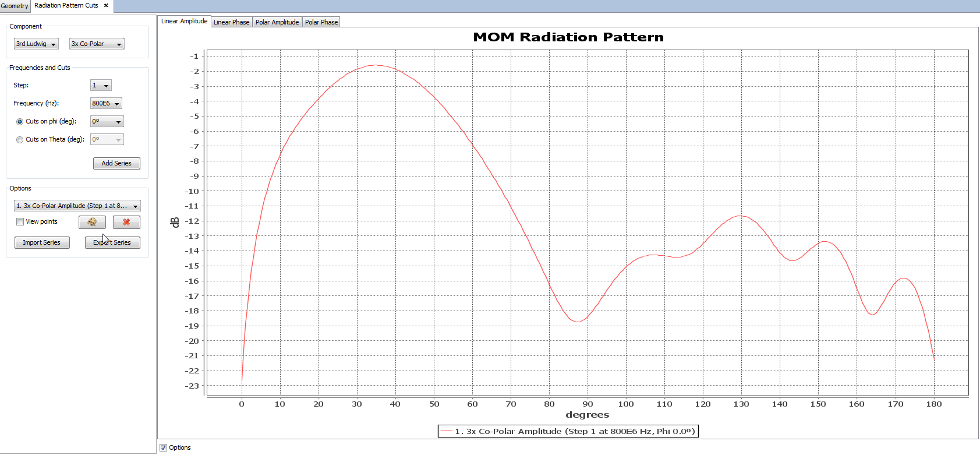
Task: Switch to the Geometry tab
Action: (x=15, y=6)
